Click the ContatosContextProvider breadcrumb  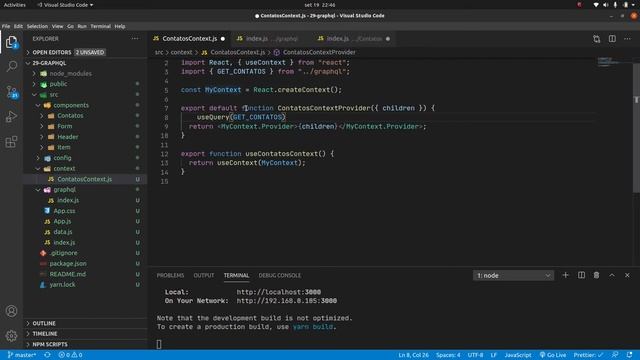click(x=319, y=52)
